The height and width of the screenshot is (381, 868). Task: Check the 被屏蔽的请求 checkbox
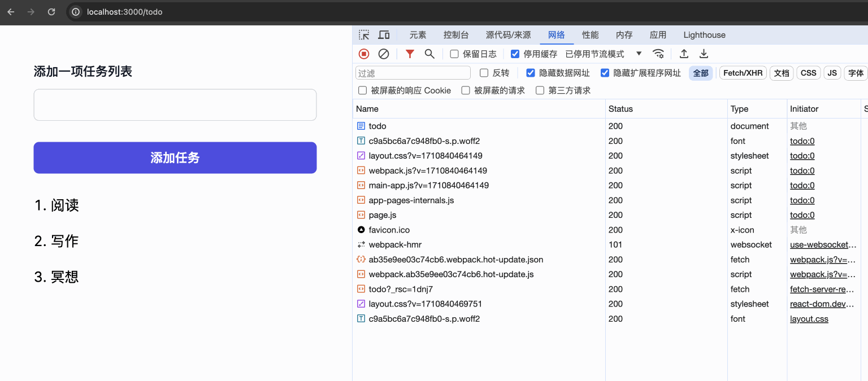point(465,90)
